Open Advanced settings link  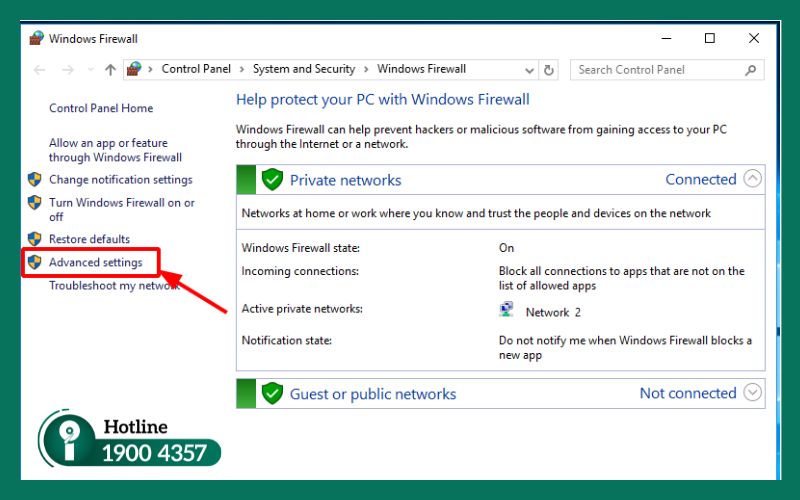tap(95, 262)
